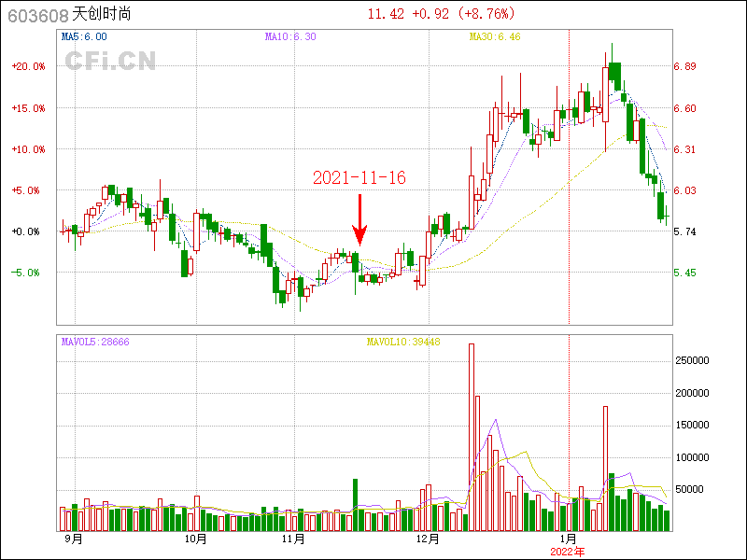Click the stock name 天创时尚
Image resolution: width=747 pixels, height=560 pixels.
tap(102, 14)
